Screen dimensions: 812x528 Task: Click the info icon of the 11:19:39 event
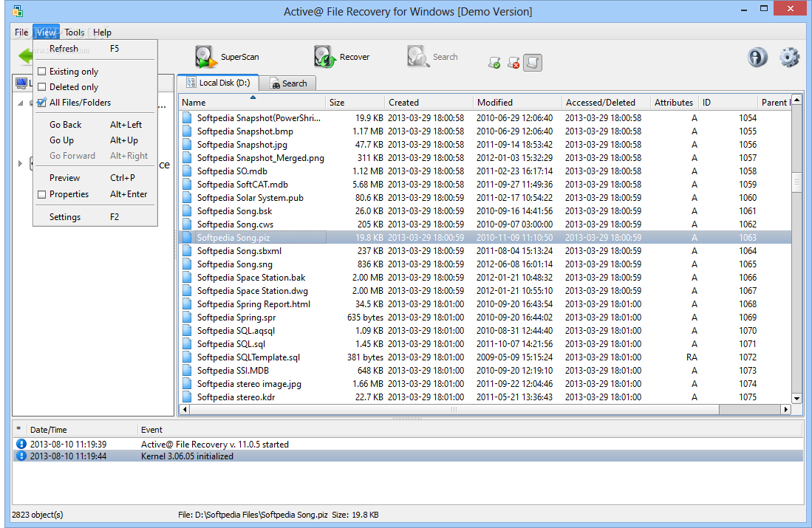point(21,444)
